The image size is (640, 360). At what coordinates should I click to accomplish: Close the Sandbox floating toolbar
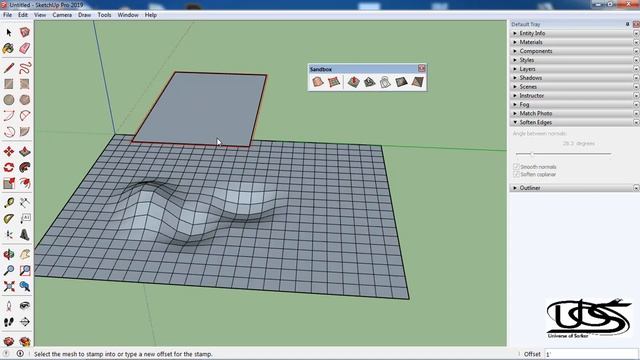coord(422,69)
